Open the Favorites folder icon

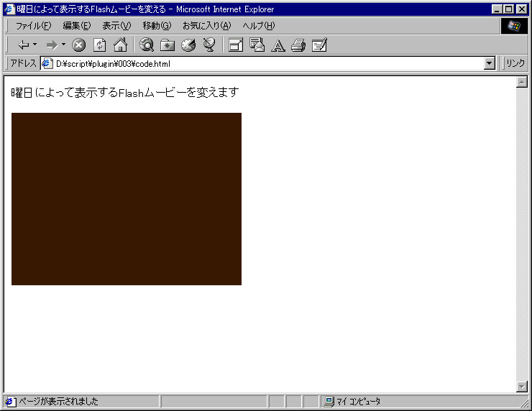[x=168, y=45]
